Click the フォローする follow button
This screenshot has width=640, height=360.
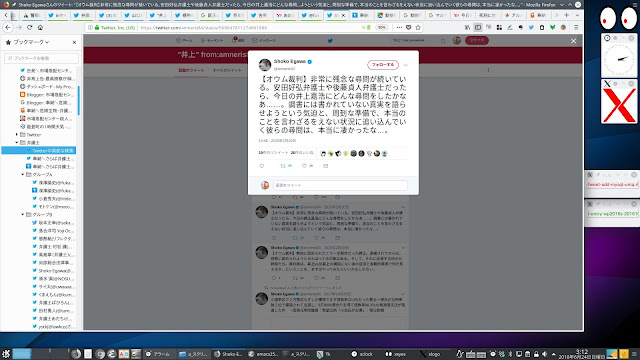383,65
